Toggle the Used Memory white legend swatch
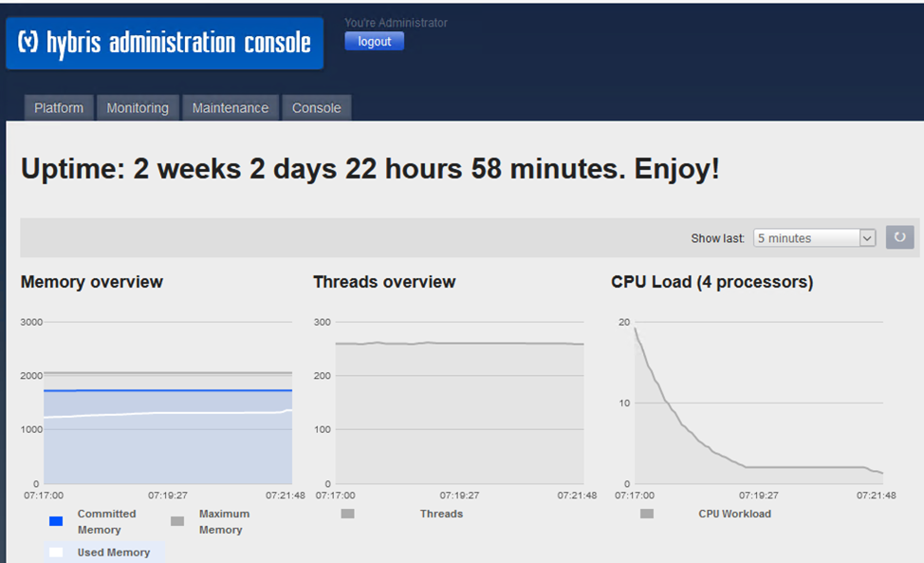The height and width of the screenshot is (563, 924). pyautogui.click(x=56, y=553)
